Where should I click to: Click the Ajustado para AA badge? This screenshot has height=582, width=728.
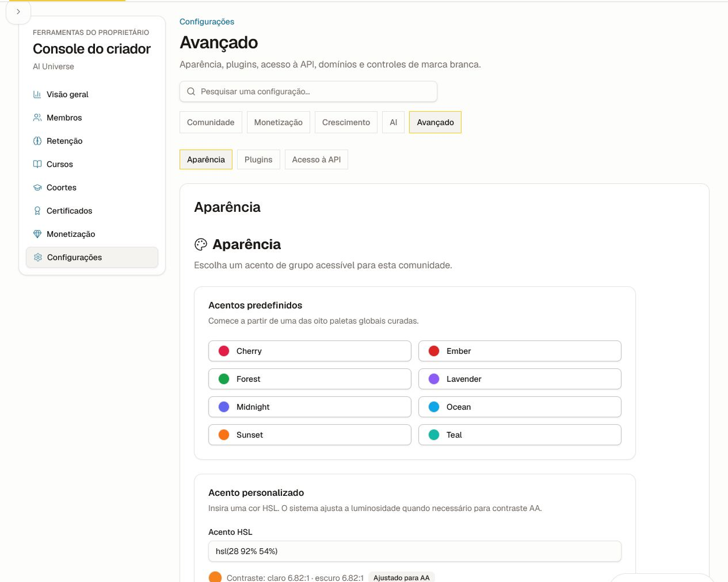pos(401,578)
